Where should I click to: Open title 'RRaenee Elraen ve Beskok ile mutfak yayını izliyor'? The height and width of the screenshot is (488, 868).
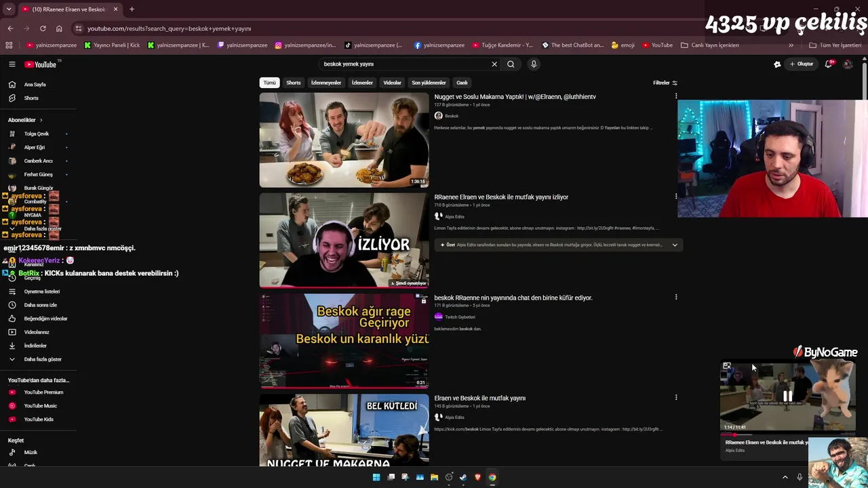point(501,197)
